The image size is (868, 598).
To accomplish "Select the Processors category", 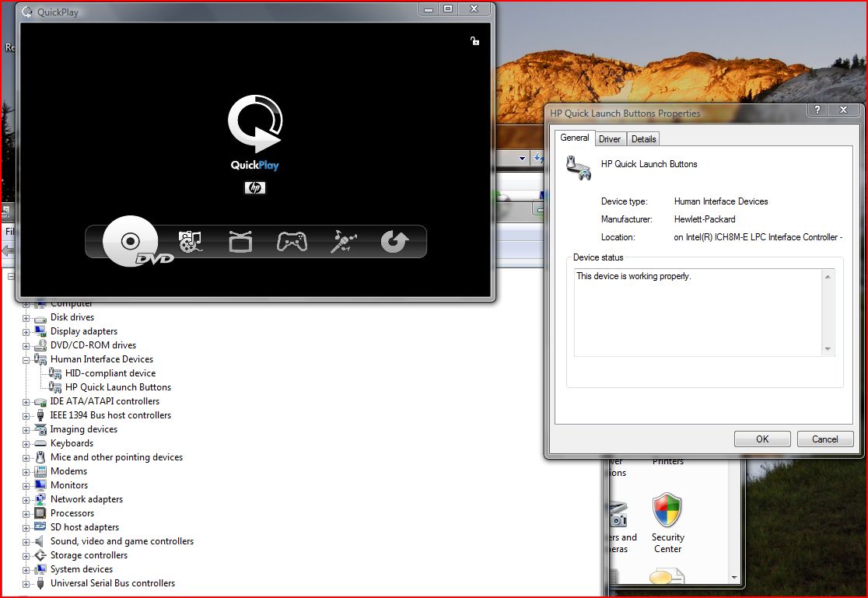I will click(72, 513).
